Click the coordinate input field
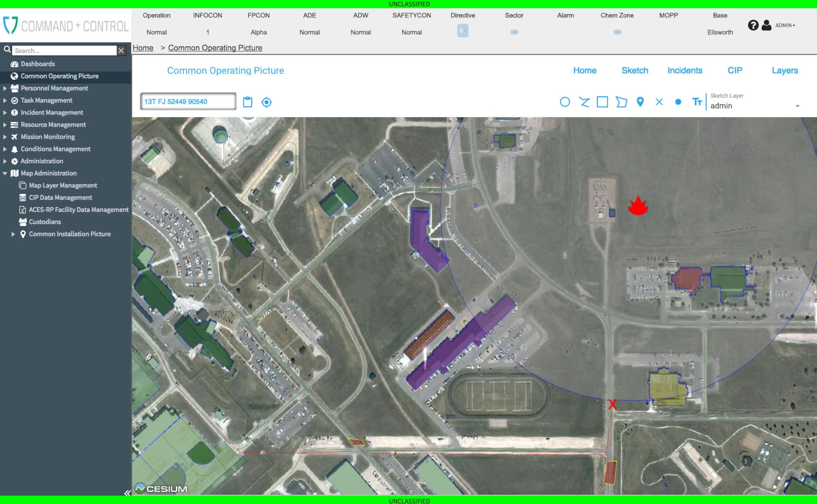The width and height of the screenshot is (817, 504). pos(188,102)
